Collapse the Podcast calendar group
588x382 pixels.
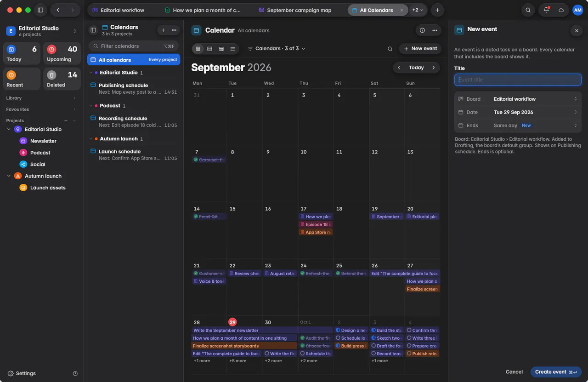(x=91, y=106)
